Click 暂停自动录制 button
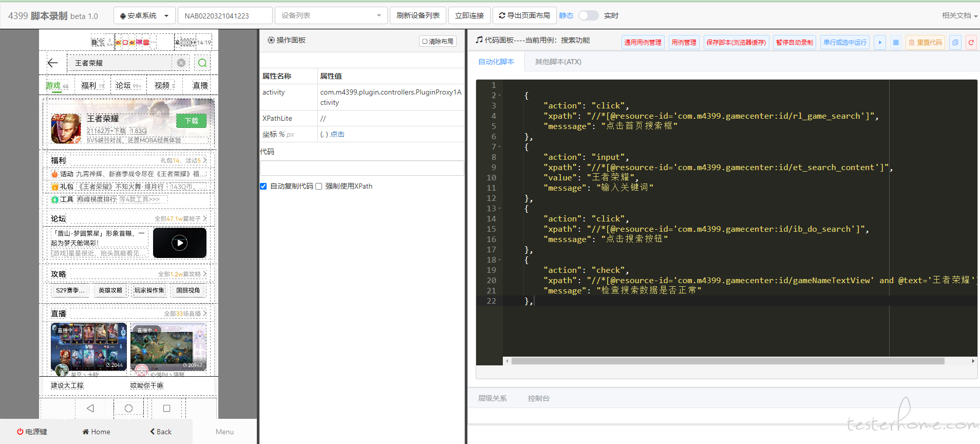 (x=794, y=42)
